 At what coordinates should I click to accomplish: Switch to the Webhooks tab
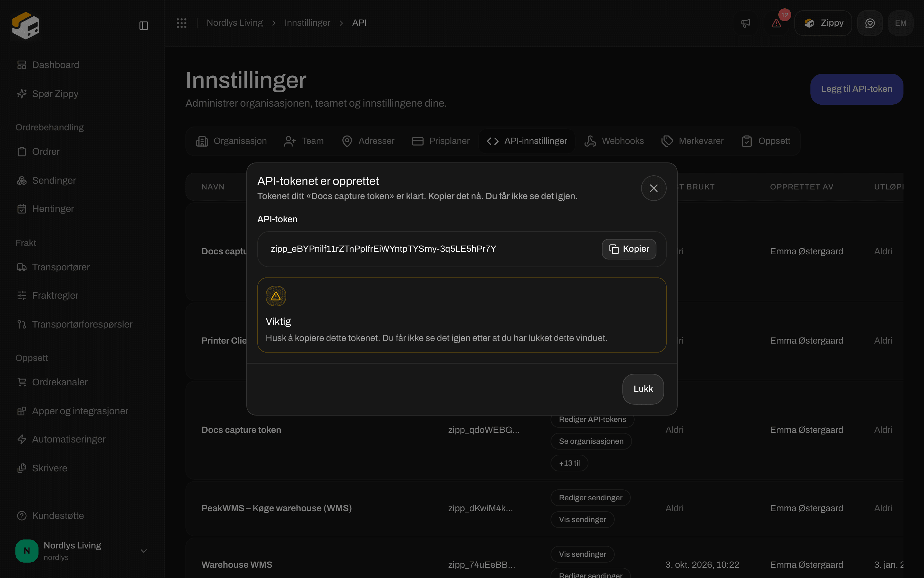pos(614,141)
